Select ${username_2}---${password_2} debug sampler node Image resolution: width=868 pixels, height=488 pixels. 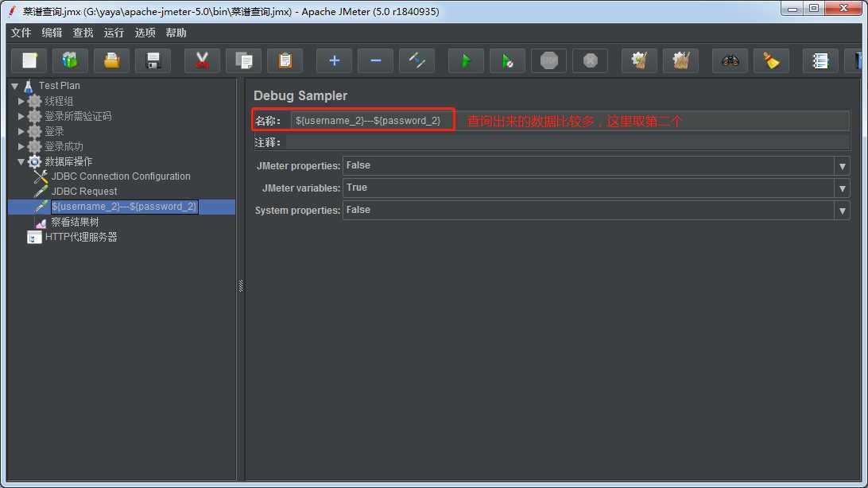pyautogui.click(x=124, y=207)
